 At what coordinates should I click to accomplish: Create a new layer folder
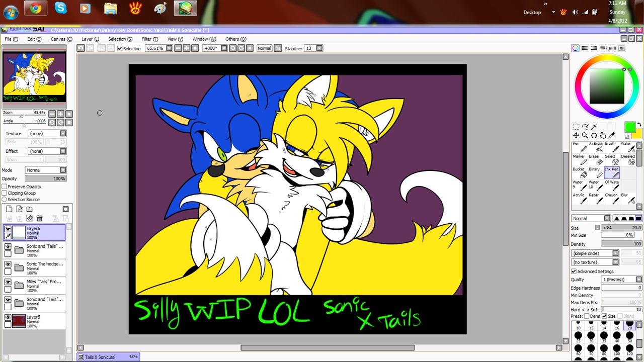[x=29, y=209]
